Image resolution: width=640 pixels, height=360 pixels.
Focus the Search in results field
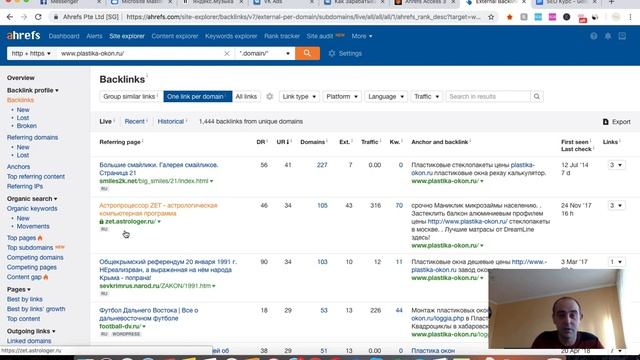[488, 97]
